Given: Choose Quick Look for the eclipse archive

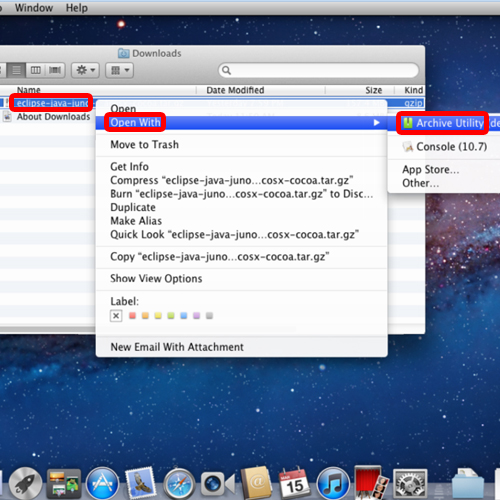Looking at the screenshot, I should [x=234, y=234].
